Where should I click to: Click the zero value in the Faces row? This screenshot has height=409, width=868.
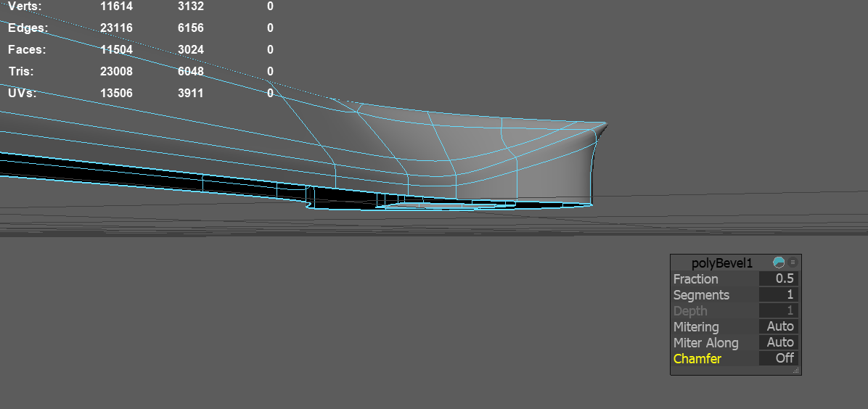[270, 50]
